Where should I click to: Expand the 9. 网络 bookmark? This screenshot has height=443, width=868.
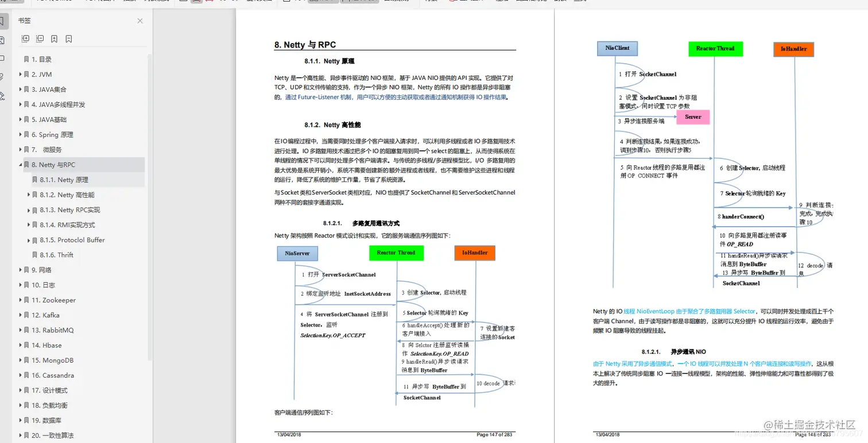click(20, 270)
